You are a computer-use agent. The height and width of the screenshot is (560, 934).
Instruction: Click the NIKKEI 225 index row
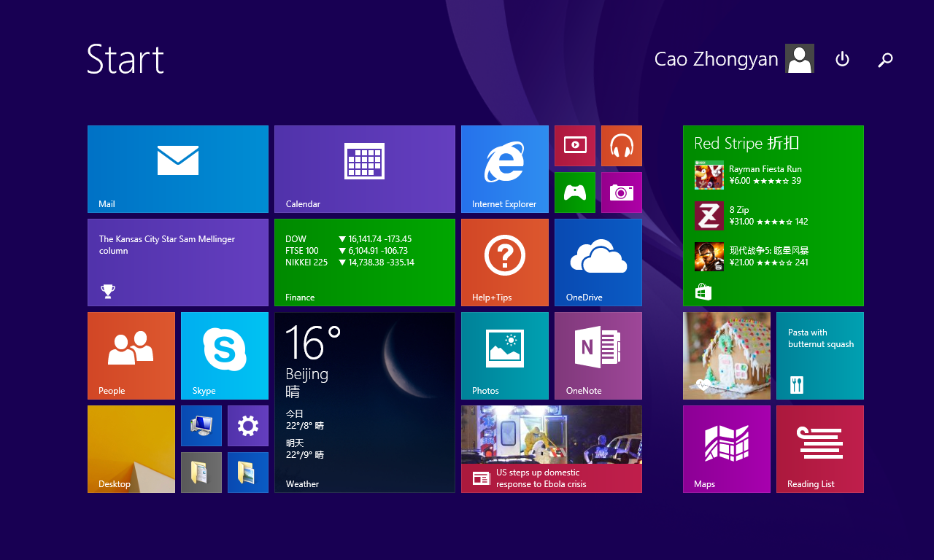(350, 262)
